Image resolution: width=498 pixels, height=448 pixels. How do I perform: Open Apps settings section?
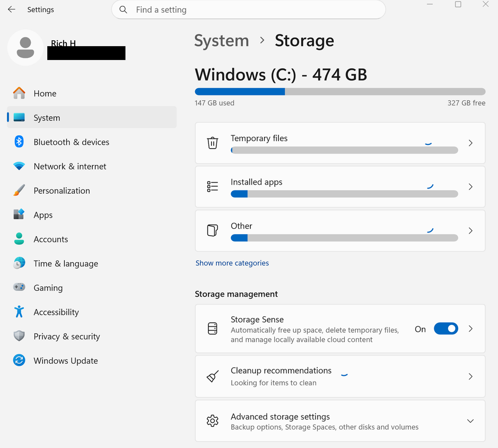point(92,214)
